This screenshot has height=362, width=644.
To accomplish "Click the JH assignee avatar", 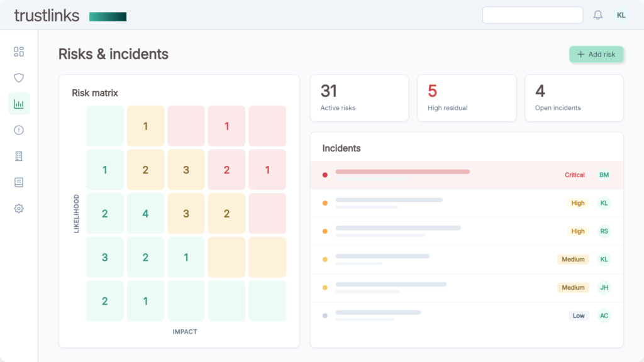I will coord(604,287).
